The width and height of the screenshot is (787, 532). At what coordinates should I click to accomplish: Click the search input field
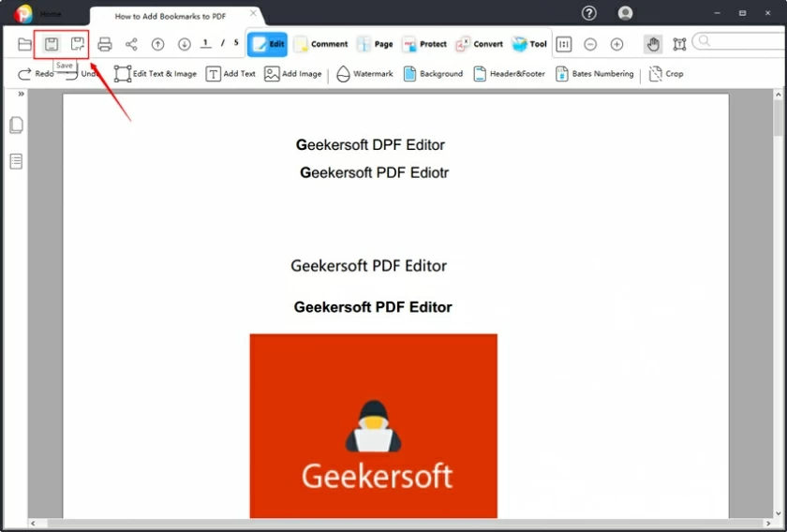click(x=740, y=41)
